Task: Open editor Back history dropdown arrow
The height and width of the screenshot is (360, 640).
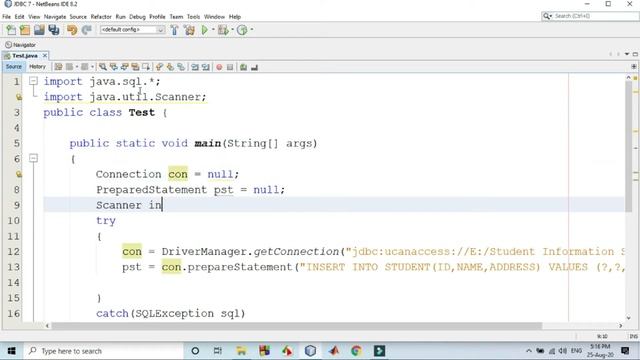Action: click(x=76, y=67)
